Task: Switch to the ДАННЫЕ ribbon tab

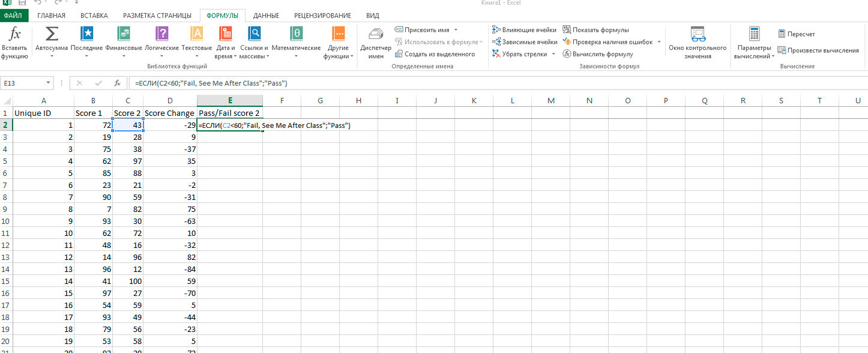Action: click(265, 15)
